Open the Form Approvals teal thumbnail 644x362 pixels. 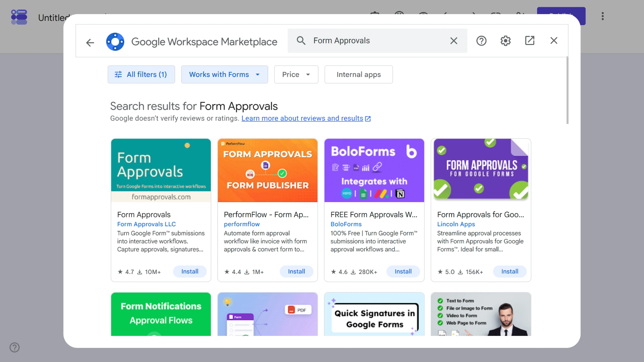[x=161, y=170]
